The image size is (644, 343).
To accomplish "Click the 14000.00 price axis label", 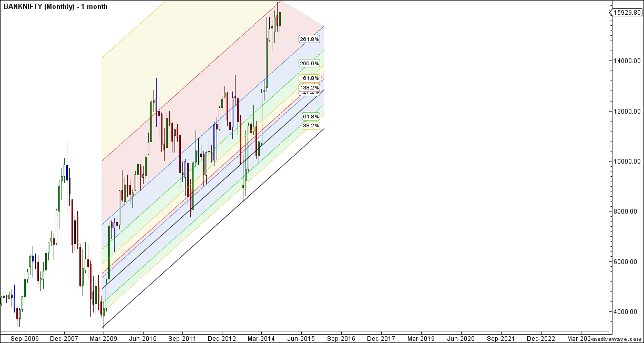I will 627,61.
